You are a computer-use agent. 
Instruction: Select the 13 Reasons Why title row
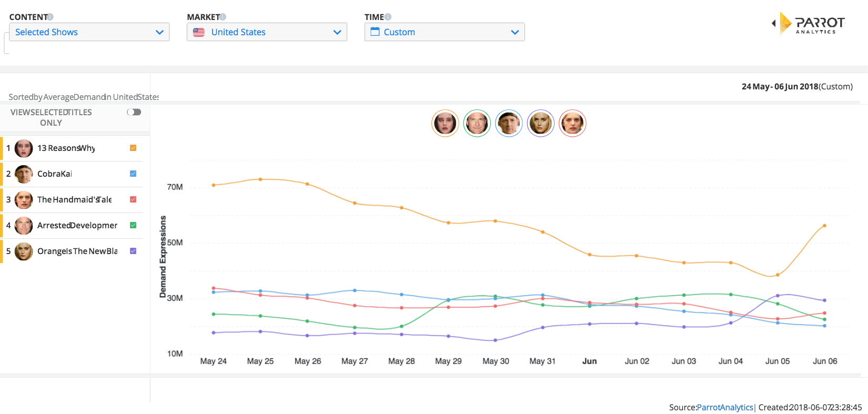coord(73,148)
